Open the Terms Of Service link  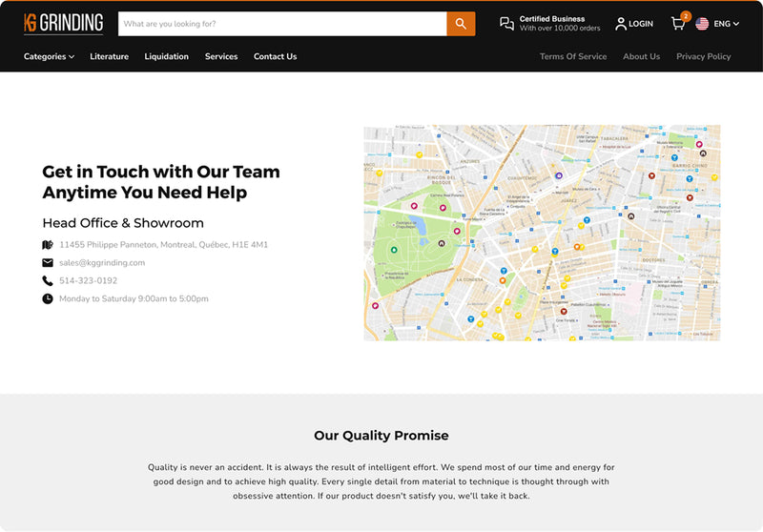(573, 57)
